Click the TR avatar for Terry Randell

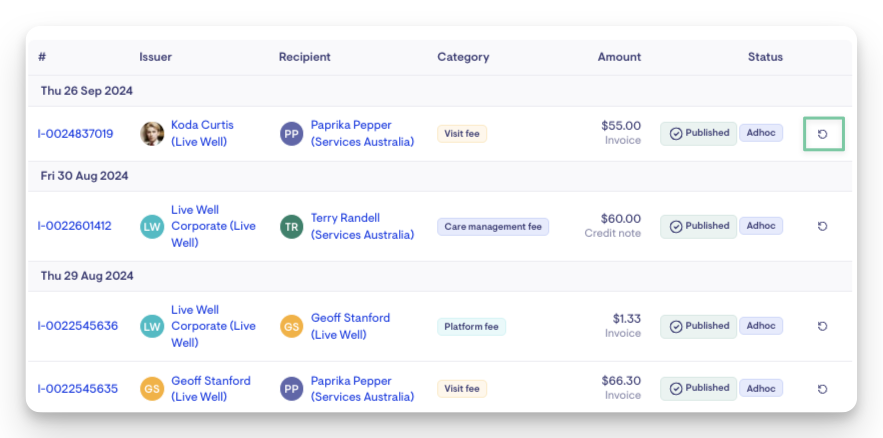tap(291, 226)
